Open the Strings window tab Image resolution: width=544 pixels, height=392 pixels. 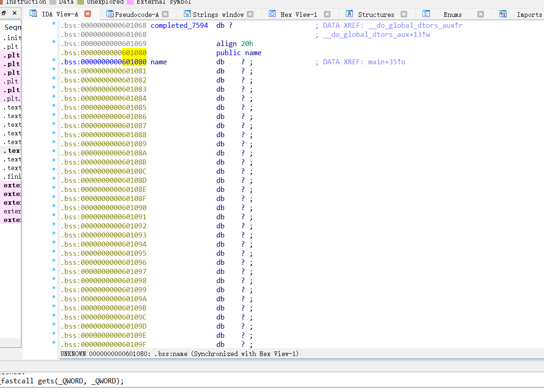218,15
